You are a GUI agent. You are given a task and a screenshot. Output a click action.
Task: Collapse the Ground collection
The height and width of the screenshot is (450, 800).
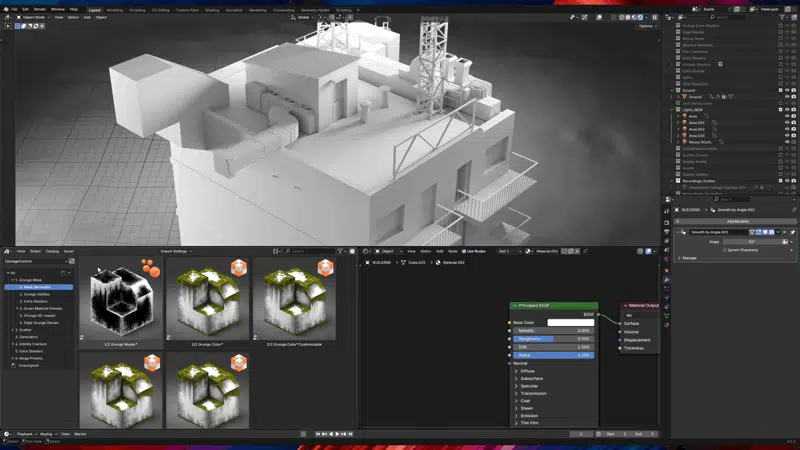tap(672, 90)
